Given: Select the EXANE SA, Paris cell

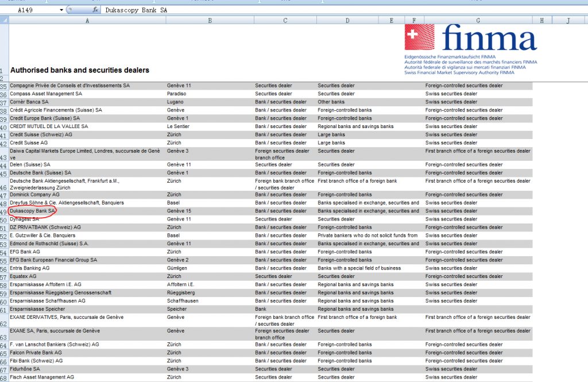Looking at the screenshot, I should [87, 334].
